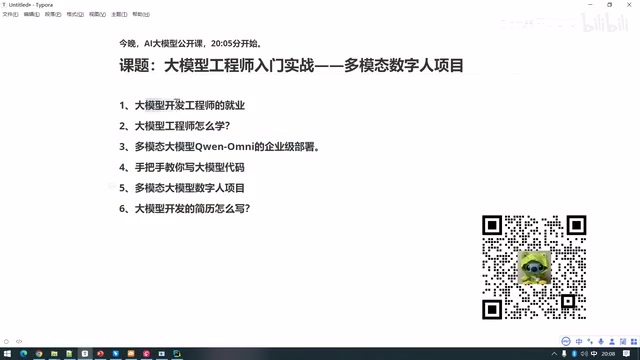Open the clock showing 20:08
The height and width of the screenshot is (360, 640).
click(608, 353)
